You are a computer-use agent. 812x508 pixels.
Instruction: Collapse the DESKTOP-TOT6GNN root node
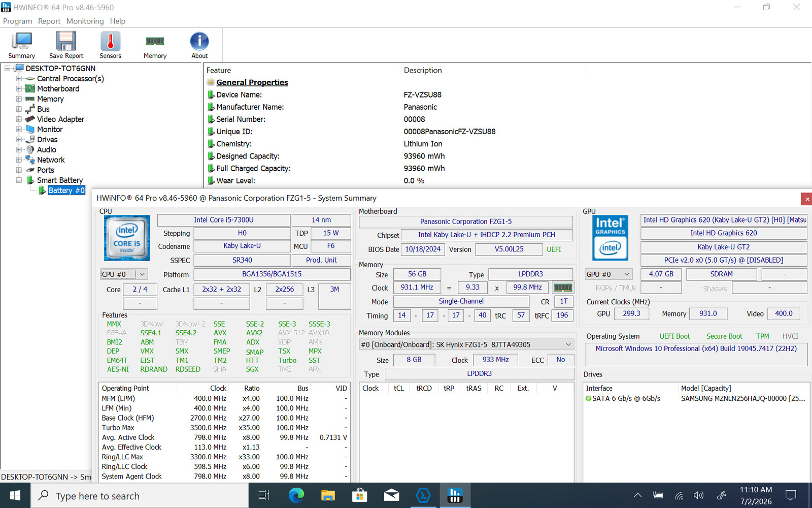[x=8, y=69]
